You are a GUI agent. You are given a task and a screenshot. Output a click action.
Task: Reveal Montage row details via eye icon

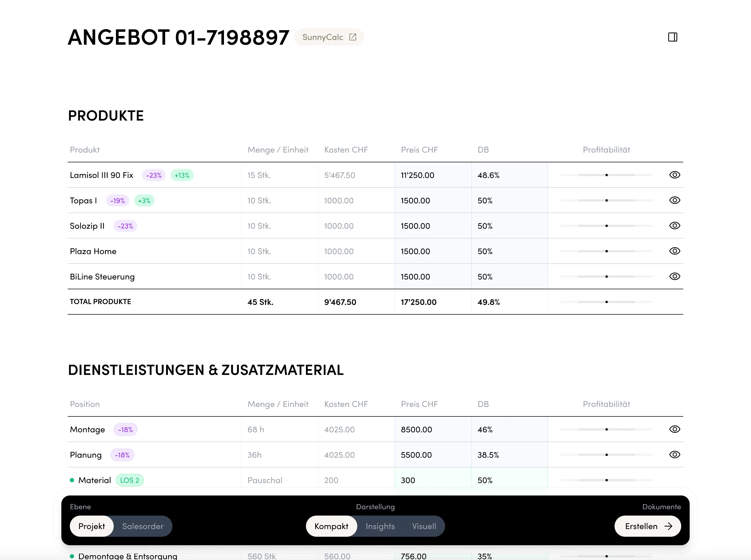(675, 429)
